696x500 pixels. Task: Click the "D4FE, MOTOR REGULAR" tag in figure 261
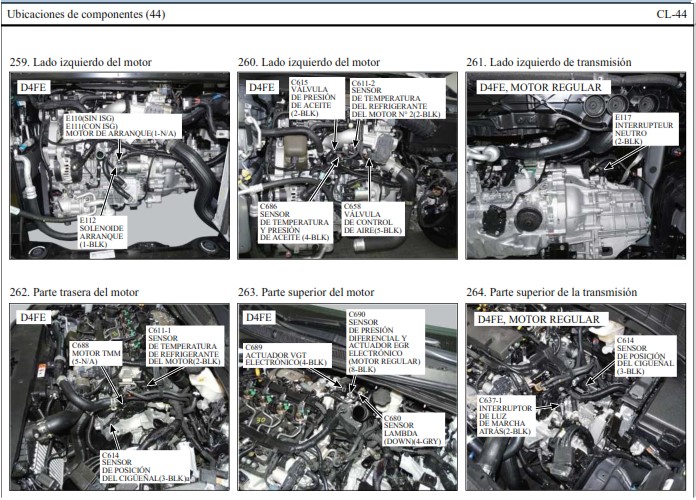[542, 87]
